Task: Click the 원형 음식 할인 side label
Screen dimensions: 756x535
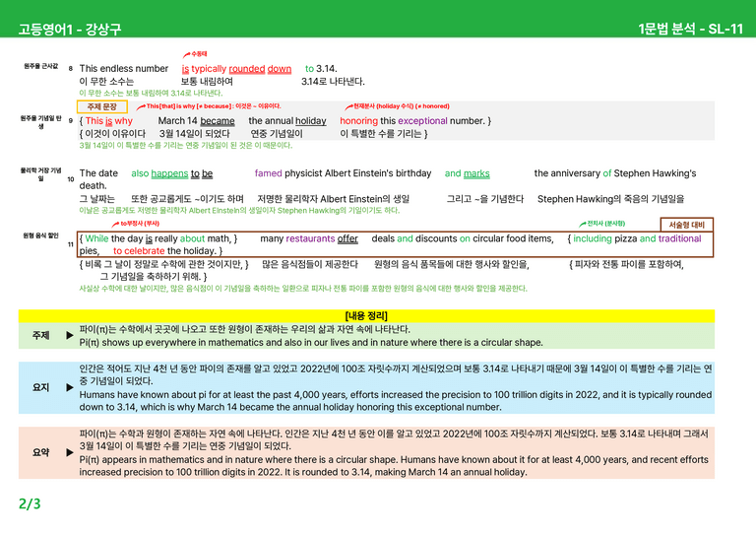Action: coord(41,235)
